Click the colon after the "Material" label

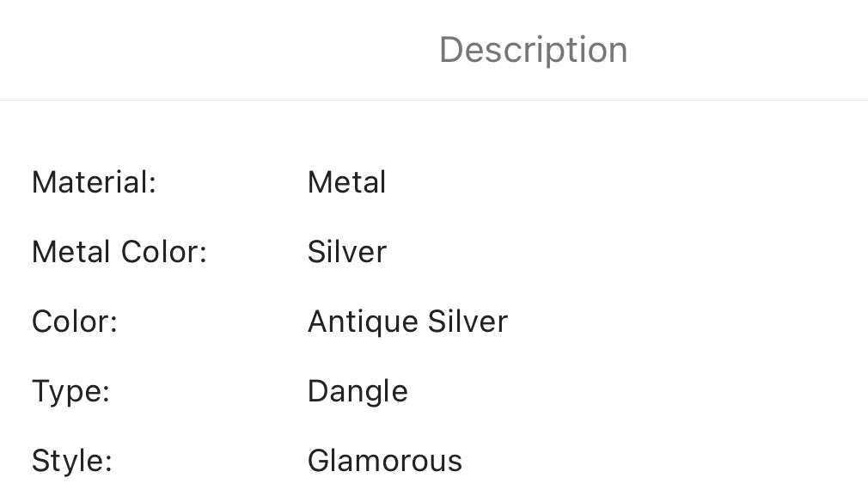(x=153, y=184)
